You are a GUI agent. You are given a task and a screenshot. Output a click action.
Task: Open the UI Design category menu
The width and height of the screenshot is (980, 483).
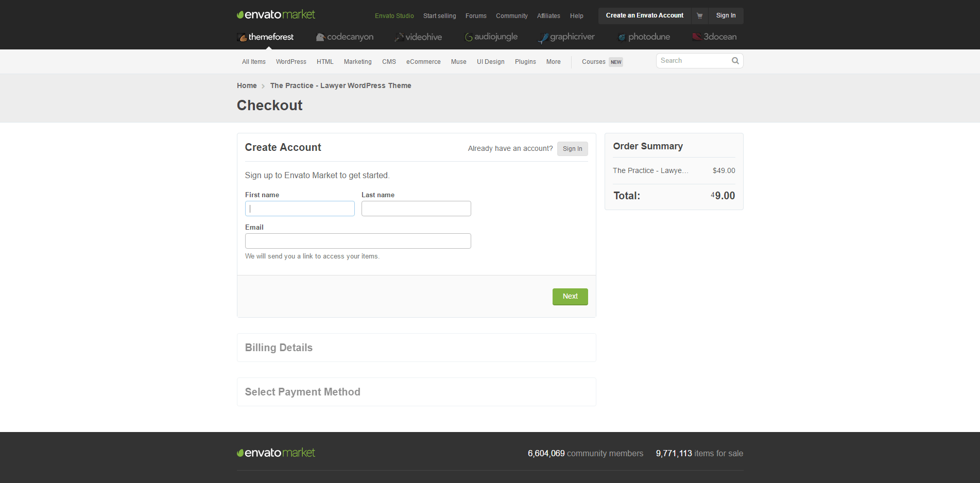coord(491,62)
